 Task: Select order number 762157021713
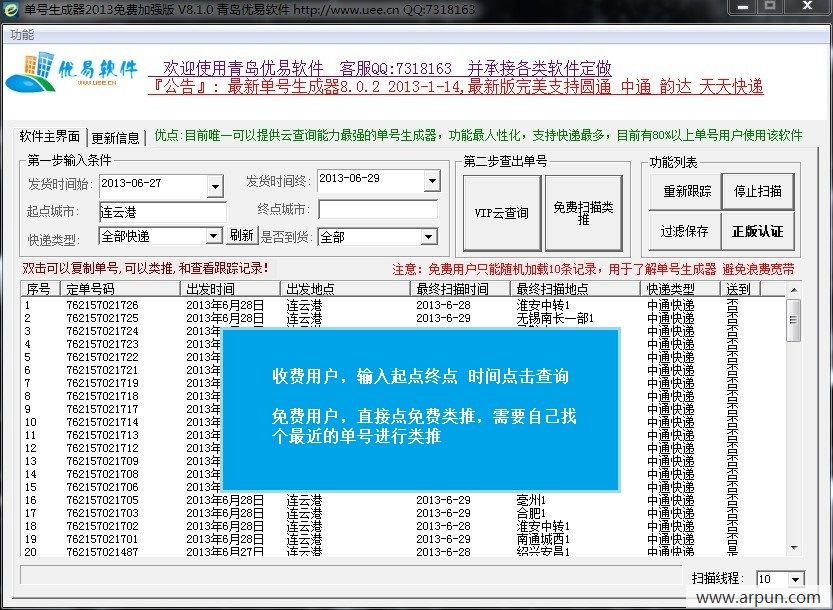(x=103, y=436)
